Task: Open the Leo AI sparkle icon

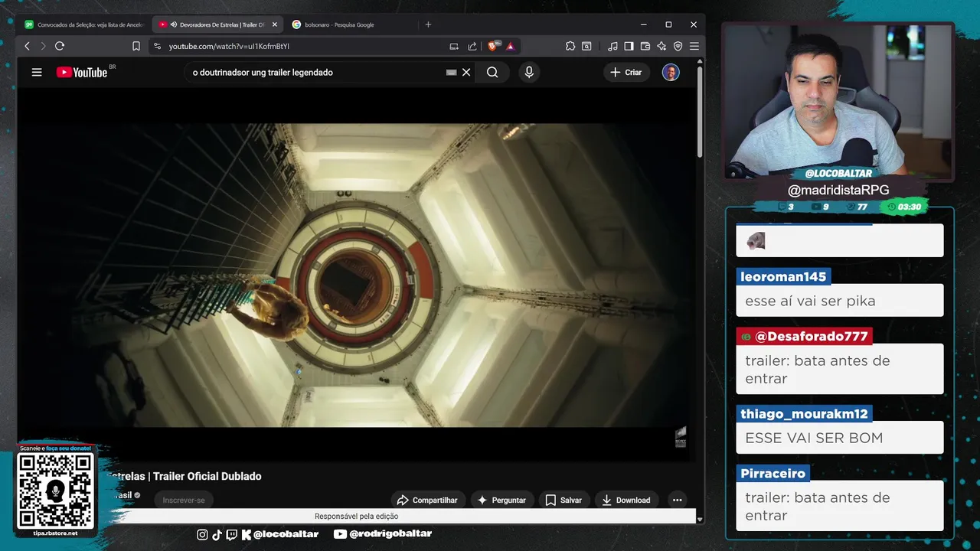Action: (661, 46)
